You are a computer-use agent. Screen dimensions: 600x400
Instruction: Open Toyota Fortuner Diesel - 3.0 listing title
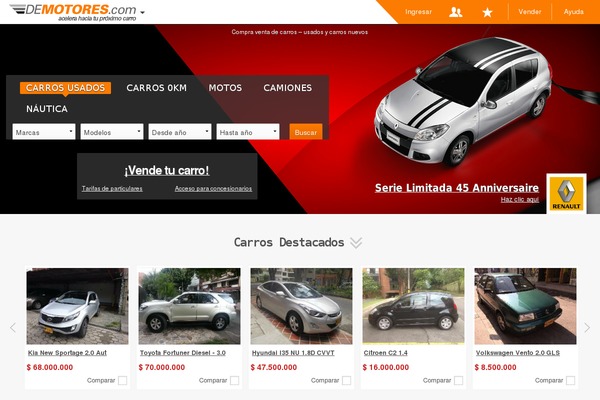183,353
